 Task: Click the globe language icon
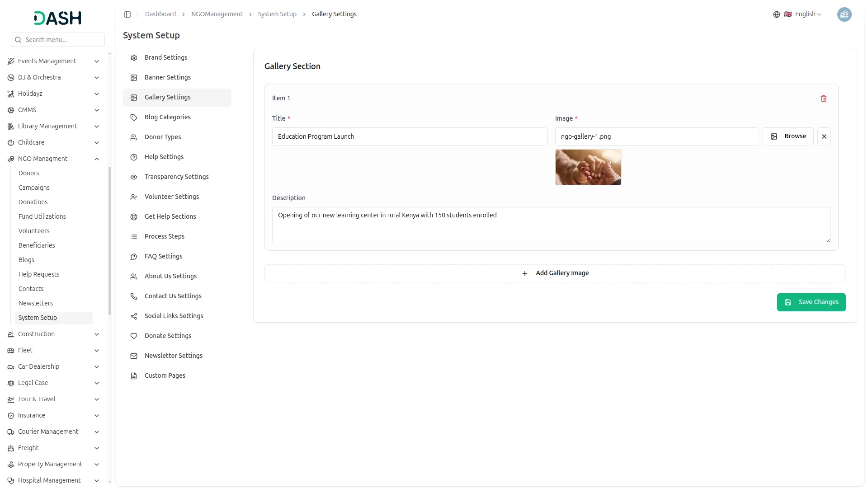(776, 14)
